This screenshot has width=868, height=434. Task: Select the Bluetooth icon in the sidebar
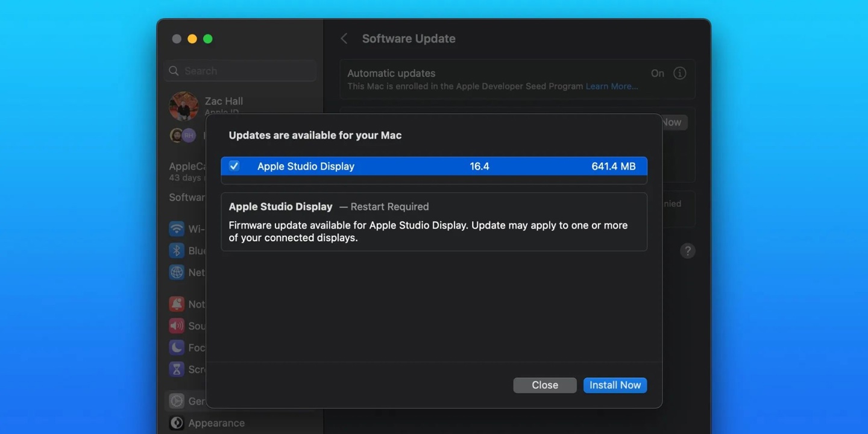click(x=177, y=251)
